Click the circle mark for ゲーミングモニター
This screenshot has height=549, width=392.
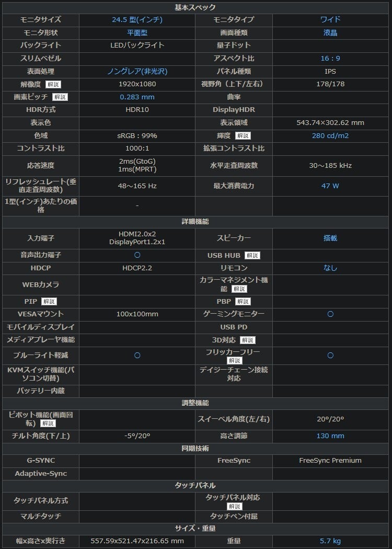pyautogui.click(x=330, y=314)
